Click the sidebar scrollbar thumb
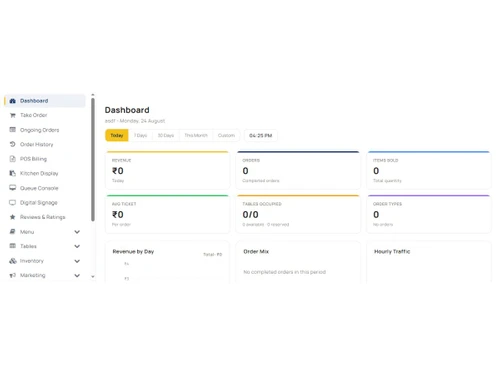The height and width of the screenshot is (375, 500). pos(93,159)
